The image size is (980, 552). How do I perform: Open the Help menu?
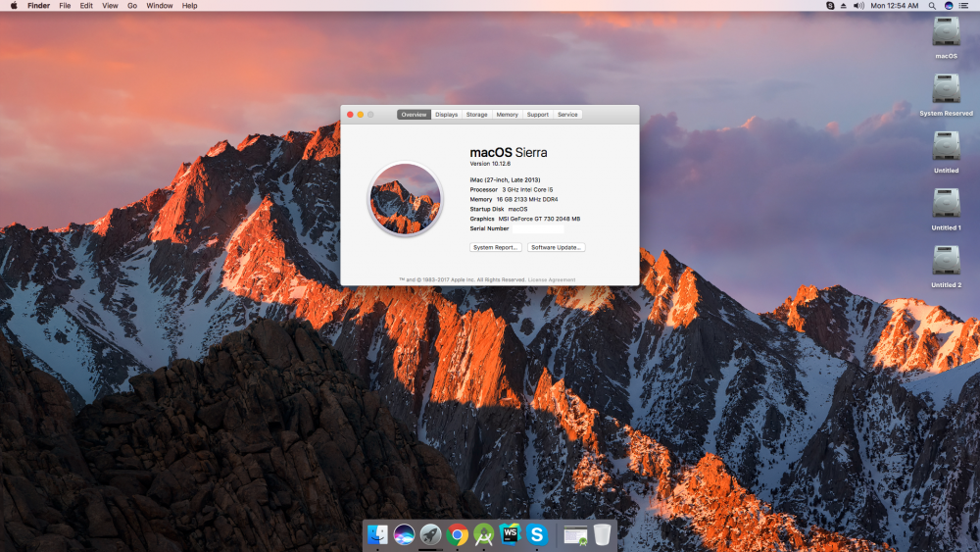click(x=189, y=6)
